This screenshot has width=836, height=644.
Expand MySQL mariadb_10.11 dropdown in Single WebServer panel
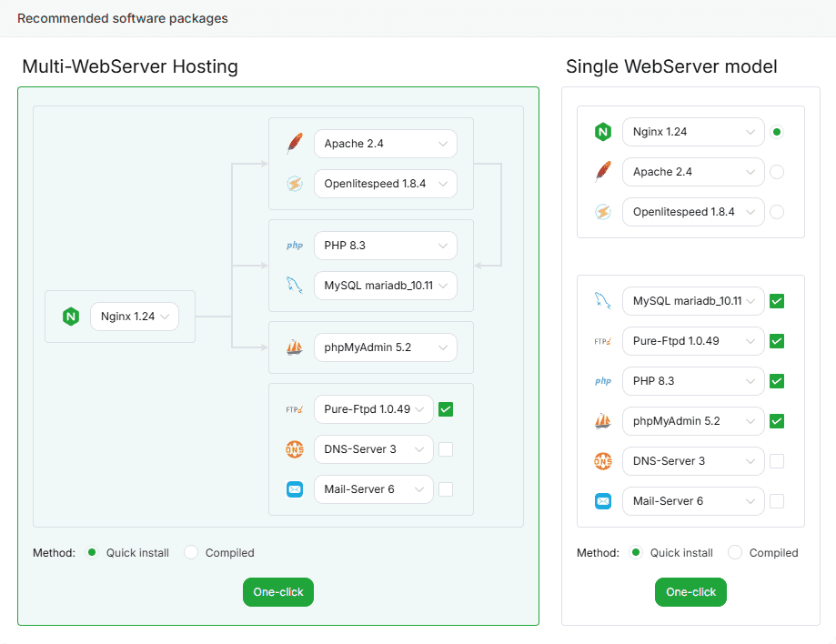click(x=692, y=301)
